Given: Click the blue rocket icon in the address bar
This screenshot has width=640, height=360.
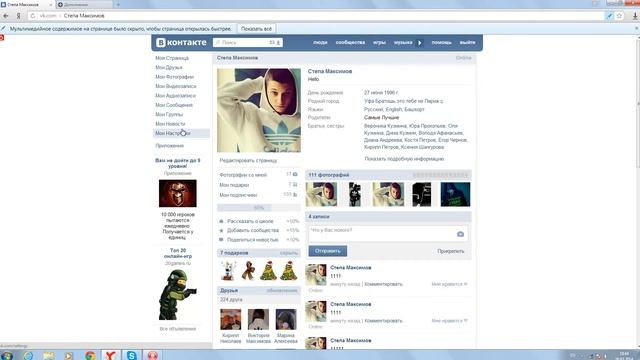Looking at the screenshot, I should (x=609, y=16).
